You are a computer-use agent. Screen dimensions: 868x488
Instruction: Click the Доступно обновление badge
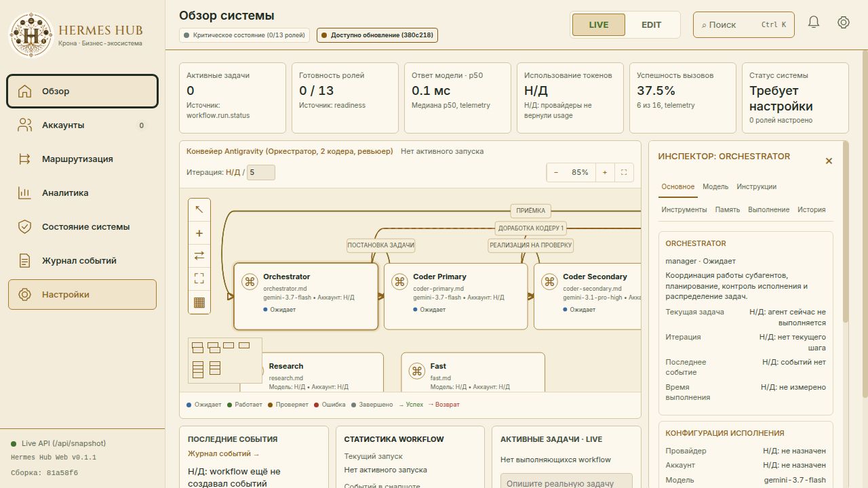[377, 35]
